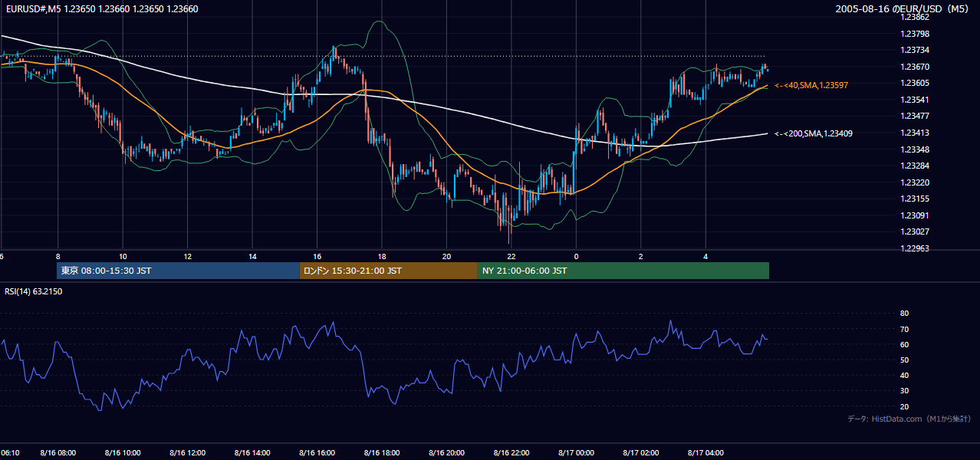Click the RSI scale value 70
980x460 pixels.
[x=904, y=329]
